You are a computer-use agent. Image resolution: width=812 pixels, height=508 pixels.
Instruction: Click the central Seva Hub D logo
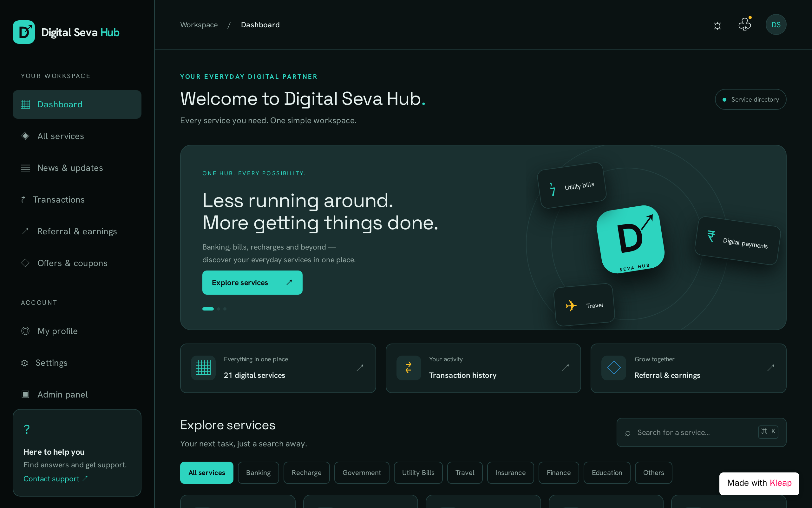[631, 239]
